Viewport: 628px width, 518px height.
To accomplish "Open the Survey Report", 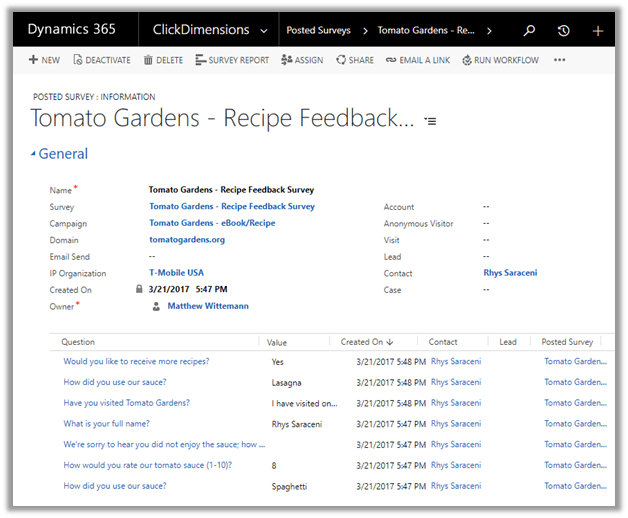I will (x=231, y=60).
